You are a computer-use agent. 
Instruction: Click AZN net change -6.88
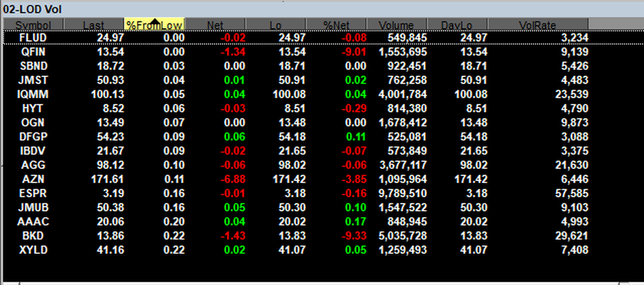pyautogui.click(x=233, y=179)
